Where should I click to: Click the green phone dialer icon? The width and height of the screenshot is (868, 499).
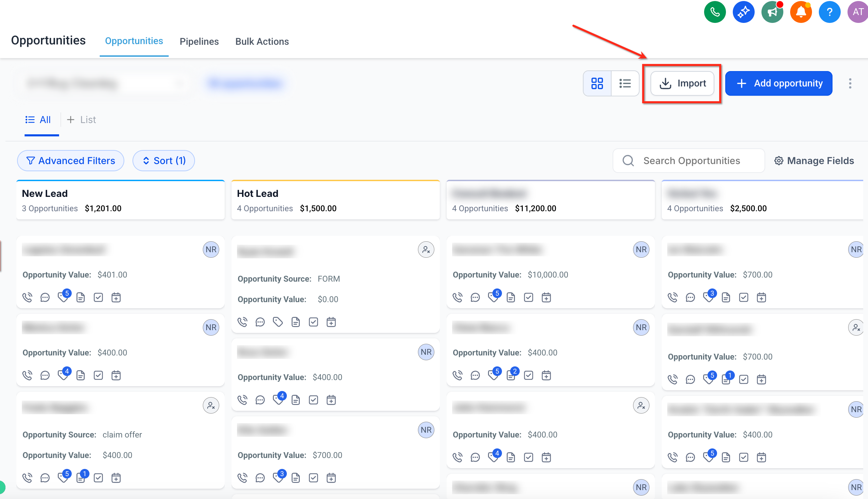pyautogui.click(x=715, y=12)
